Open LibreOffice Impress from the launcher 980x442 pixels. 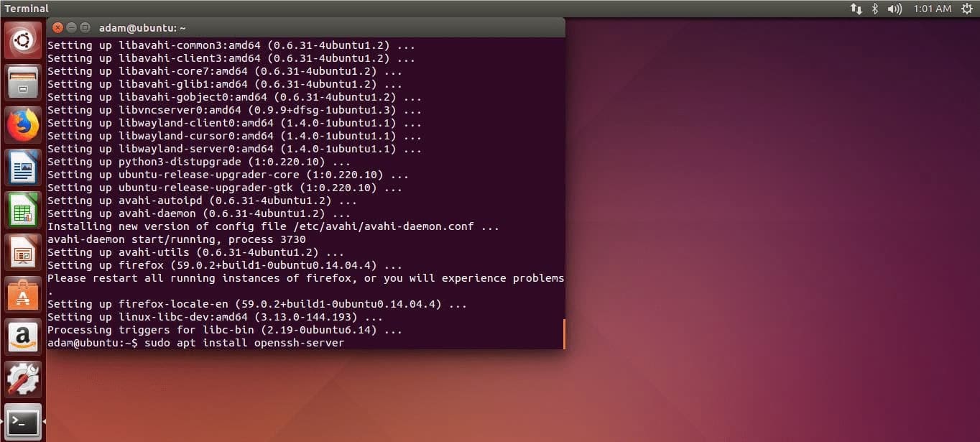click(24, 252)
